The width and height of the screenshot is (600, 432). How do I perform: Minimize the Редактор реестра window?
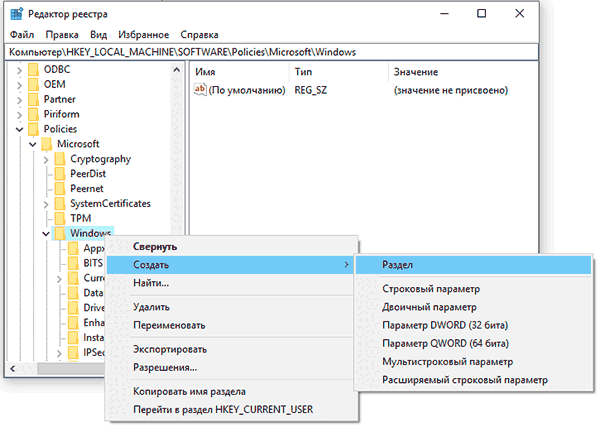pos(444,14)
